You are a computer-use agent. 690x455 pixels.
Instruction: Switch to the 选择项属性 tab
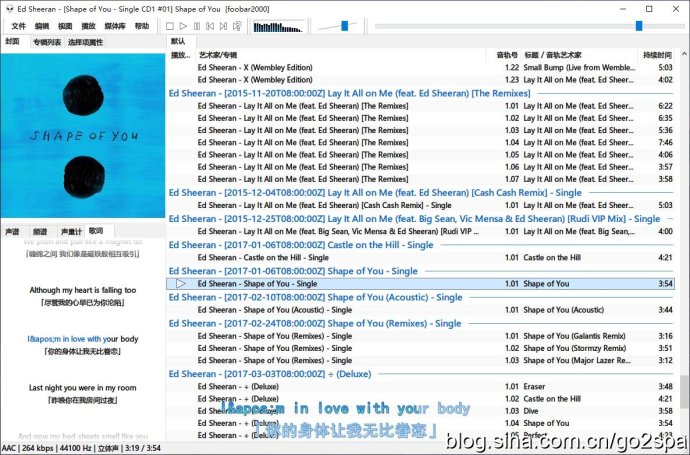coord(85,42)
